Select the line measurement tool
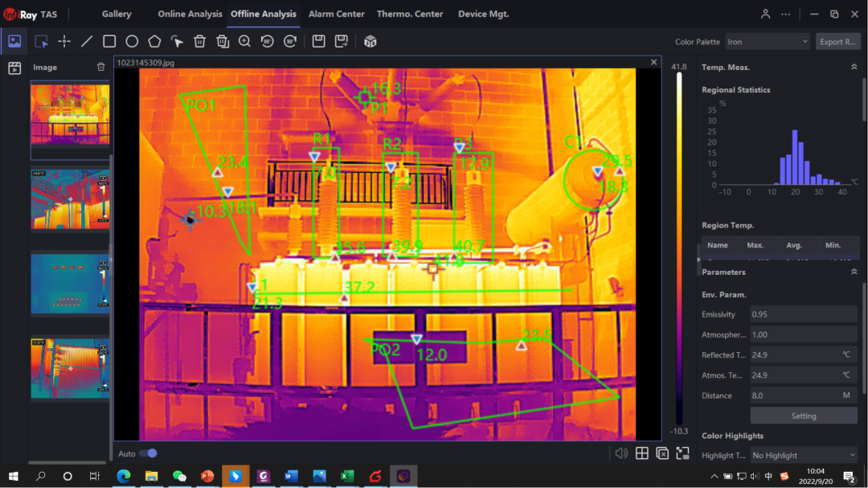Viewport: 868px width, 488px height. tap(87, 41)
